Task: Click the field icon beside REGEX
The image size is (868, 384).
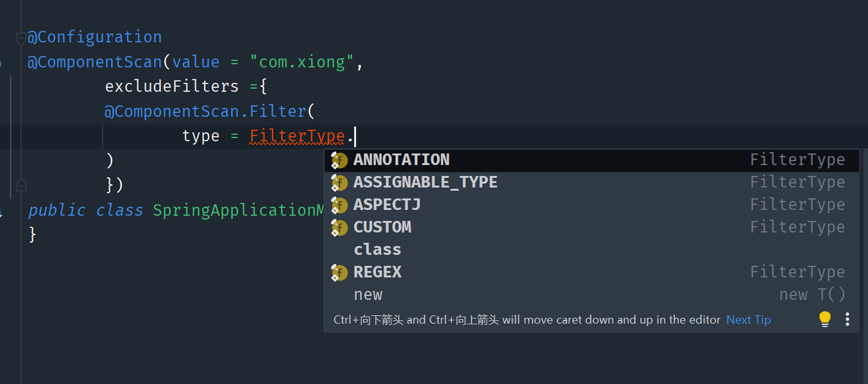Action: (x=339, y=273)
